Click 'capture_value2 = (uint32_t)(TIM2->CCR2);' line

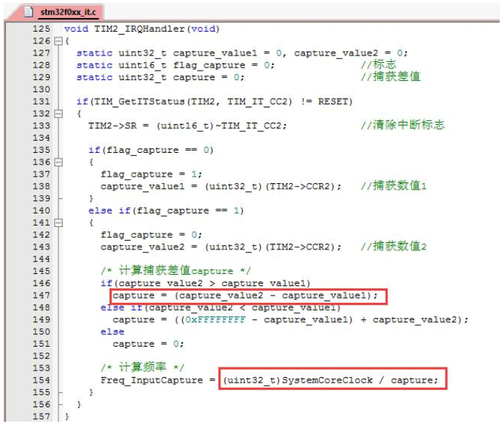[x=221, y=247]
